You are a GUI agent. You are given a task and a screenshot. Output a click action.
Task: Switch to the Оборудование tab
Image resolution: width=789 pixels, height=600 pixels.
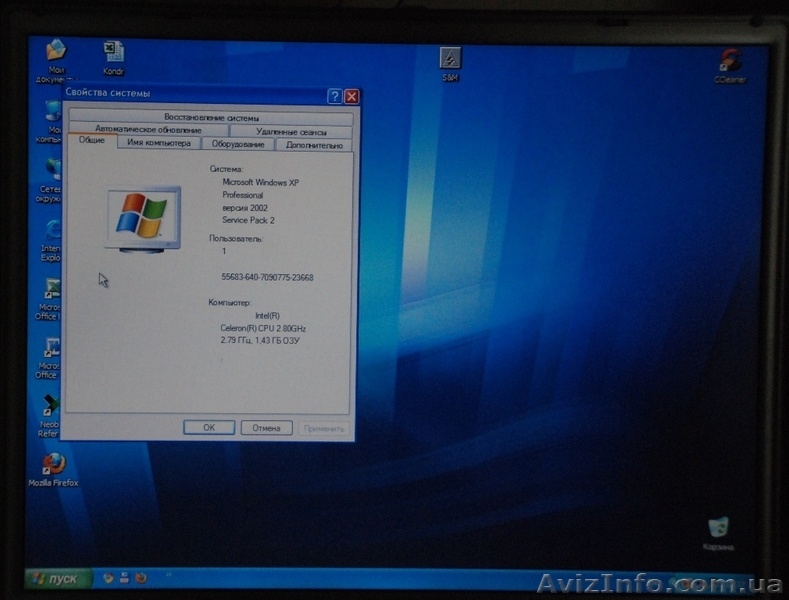238,144
